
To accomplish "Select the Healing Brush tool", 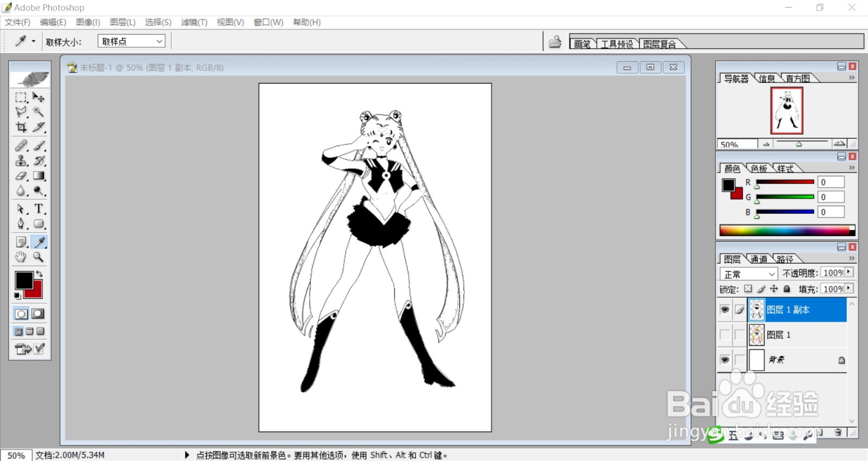I will pyautogui.click(x=21, y=146).
